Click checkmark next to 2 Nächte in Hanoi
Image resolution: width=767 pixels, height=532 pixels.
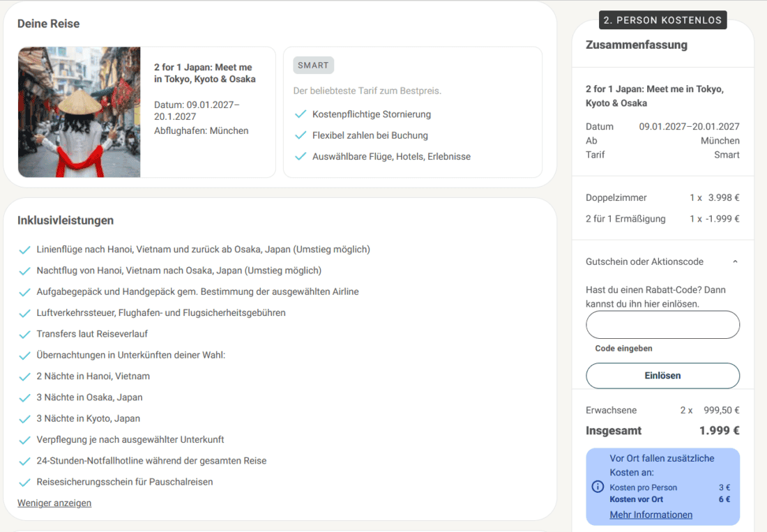(24, 377)
